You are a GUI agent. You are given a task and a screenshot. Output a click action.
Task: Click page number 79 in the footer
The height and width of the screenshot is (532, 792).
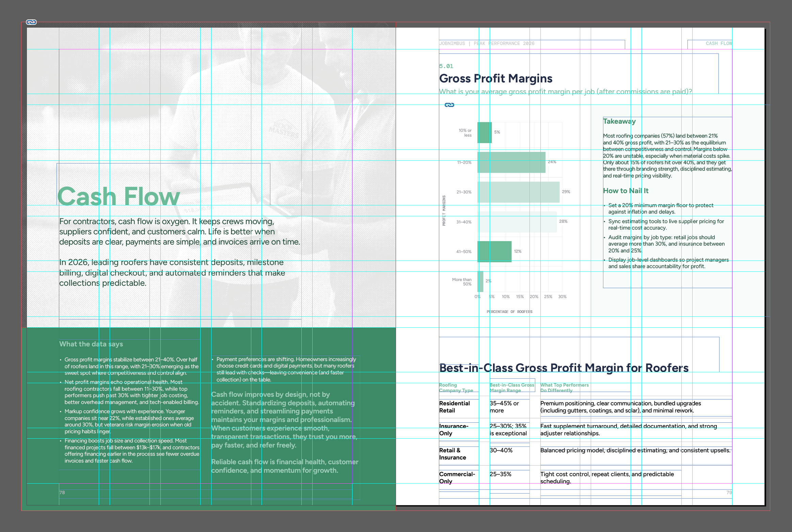729,492
